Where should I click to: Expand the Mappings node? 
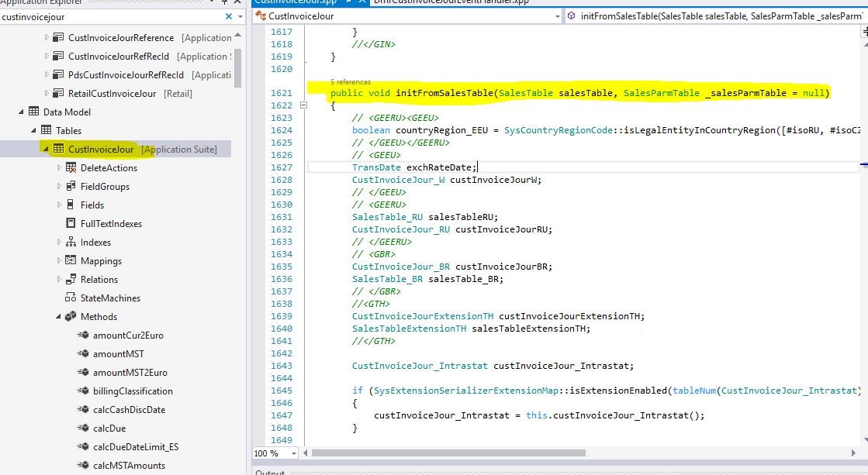coord(59,260)
